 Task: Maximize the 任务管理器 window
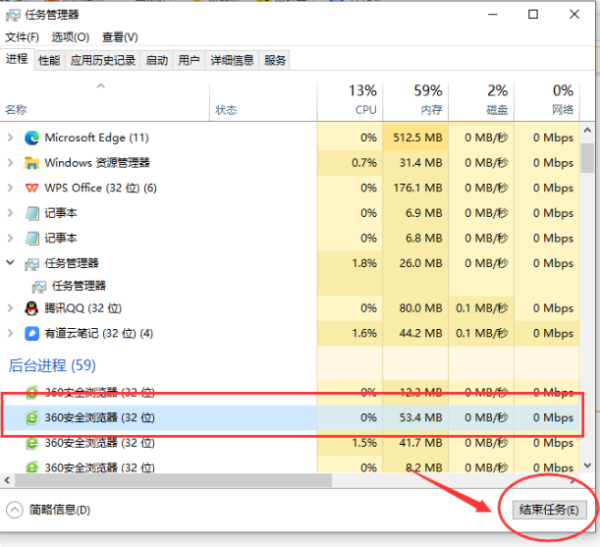pyautogui.click(x=533, y=15)
